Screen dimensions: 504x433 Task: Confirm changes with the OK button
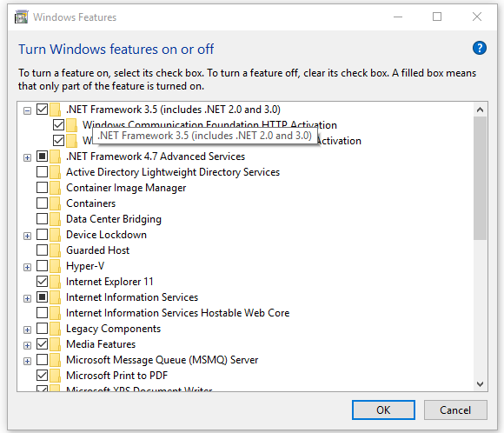pyautogui.click(x=383, y=410)
